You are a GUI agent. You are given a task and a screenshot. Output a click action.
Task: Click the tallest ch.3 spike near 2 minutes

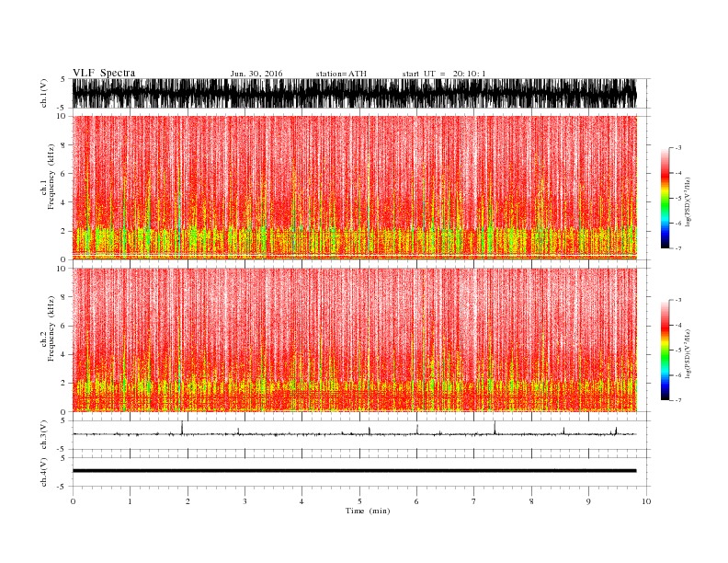coord(182,428)
